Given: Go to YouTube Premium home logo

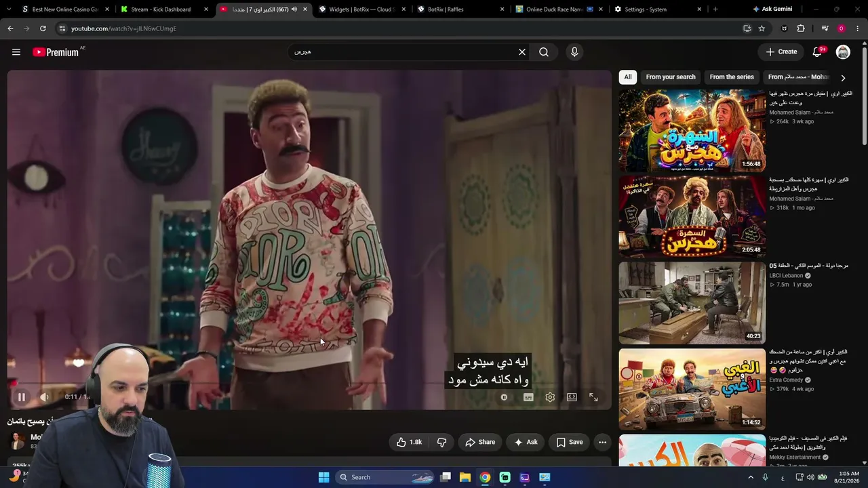Looking at the screenshot, I should click(x=56, y=52).
